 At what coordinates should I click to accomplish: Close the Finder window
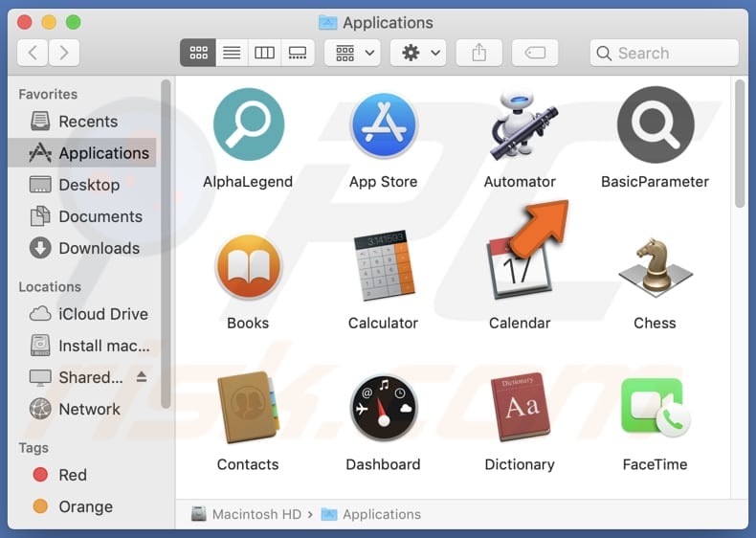click(25, 22)
